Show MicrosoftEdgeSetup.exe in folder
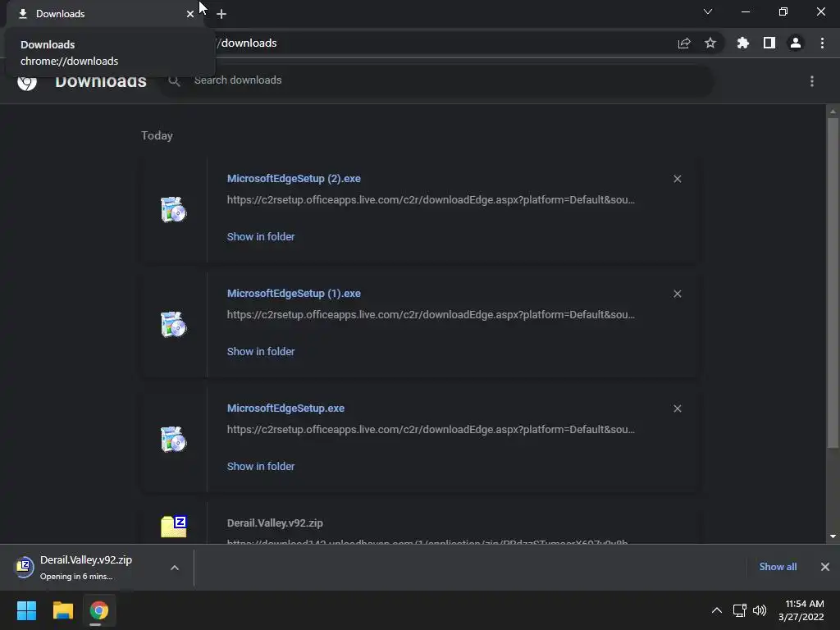Viewport: 840px width, 630px height. [261, 467]
